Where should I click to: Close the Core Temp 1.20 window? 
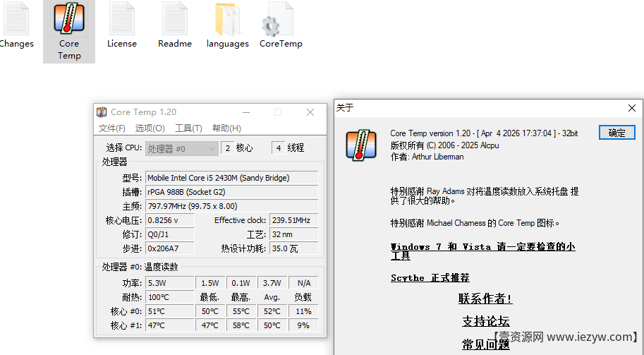pos(310,112)
